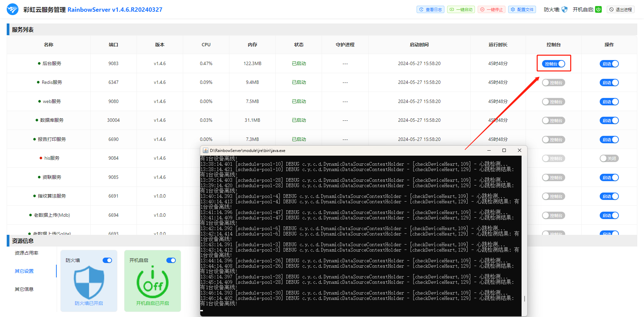Turn off 启动 switch for 指纹算法服务
The height and width of the screenshot is (317, 644).
pyautogui.click(x=609, y=196)
